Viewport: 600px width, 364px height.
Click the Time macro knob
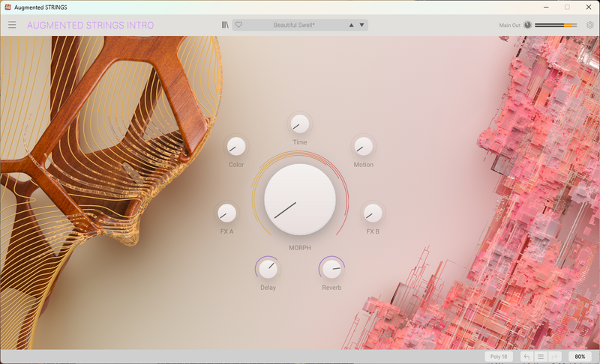point(300,124)
